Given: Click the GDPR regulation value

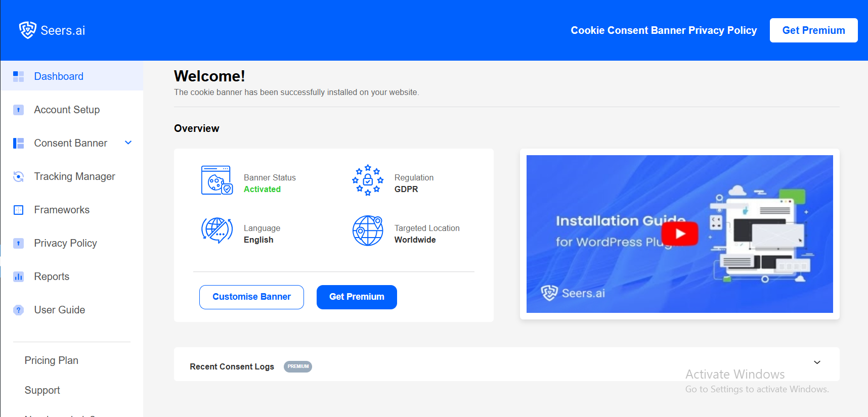Looking at the screenshot, I should pos(406,189).
